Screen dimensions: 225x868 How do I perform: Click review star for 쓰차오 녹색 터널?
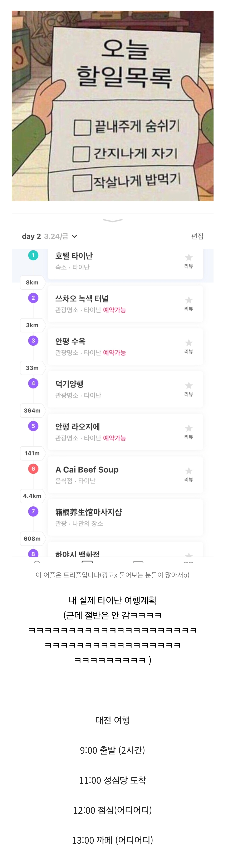coord(189,301)
